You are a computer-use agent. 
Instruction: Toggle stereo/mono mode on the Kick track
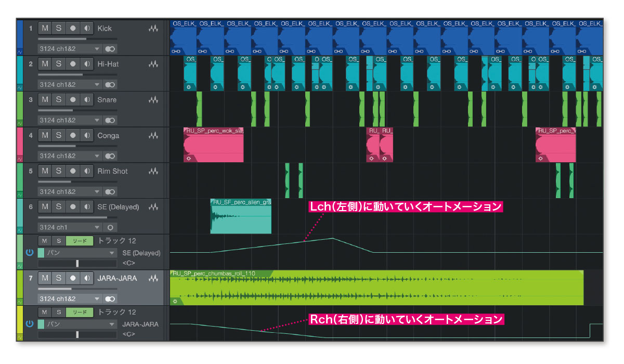click(110, 48)
